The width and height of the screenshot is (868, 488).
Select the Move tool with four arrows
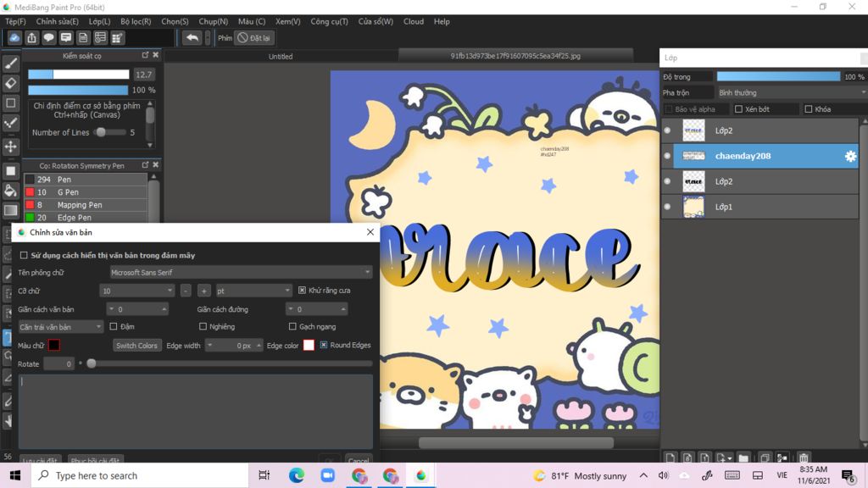click(10, 147)
